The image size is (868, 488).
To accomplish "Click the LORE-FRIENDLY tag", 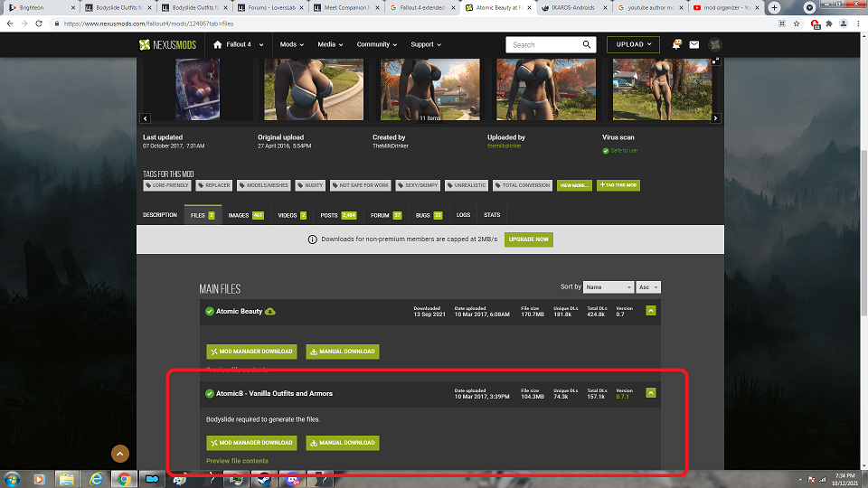I will tap(167, 185).
